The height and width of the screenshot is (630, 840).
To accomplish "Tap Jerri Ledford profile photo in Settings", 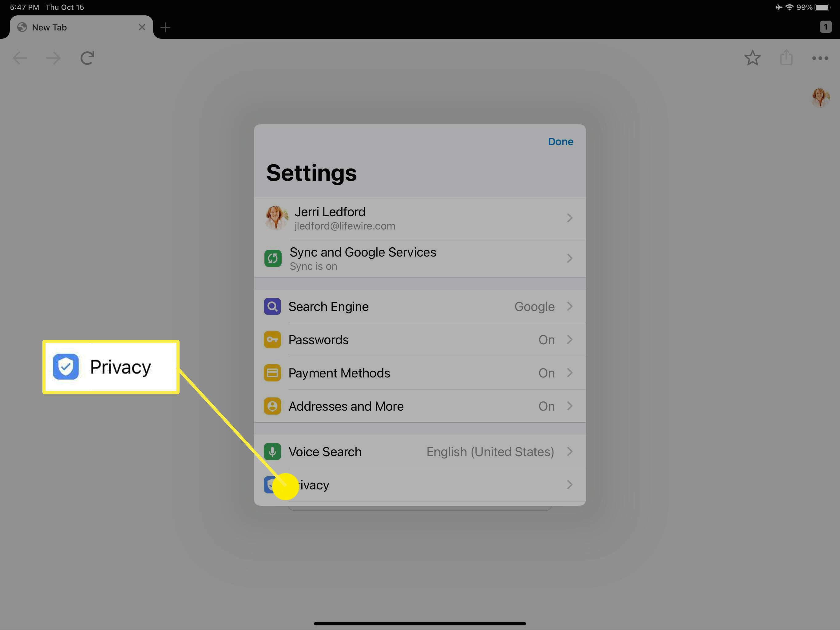I will (x=276, y=218).
